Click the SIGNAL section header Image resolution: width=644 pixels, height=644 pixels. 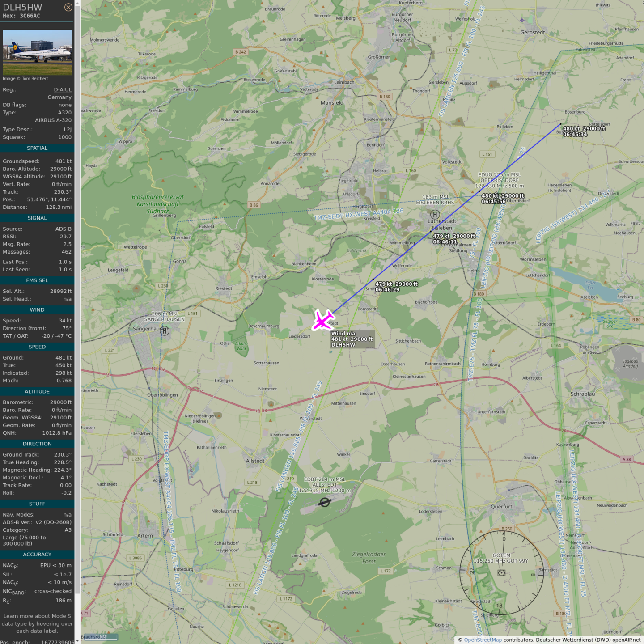click(x=37, y=218)
